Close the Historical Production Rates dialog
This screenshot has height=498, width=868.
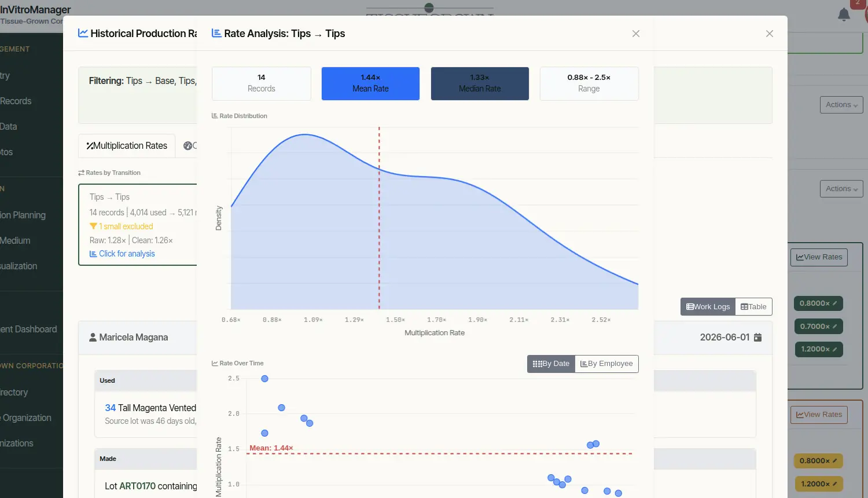point(770,34)
